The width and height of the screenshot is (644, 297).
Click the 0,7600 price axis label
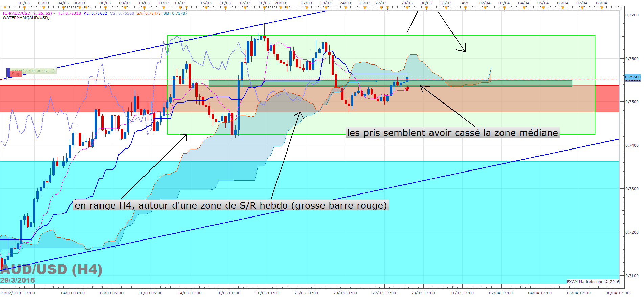click(632, 59)
